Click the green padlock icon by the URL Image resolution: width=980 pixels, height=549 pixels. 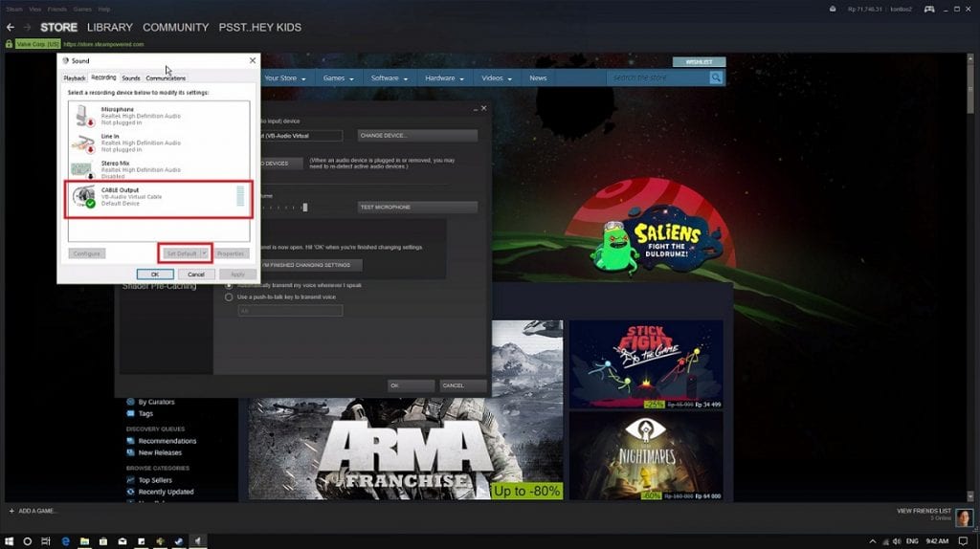click(x=9, y=44)
